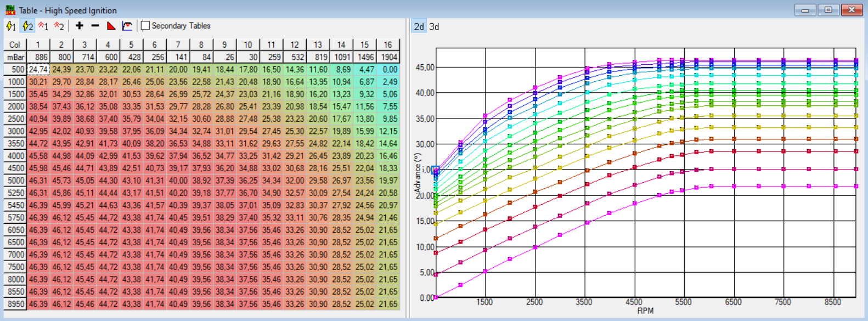This screenshot has height=321, width=868.
Task: Click the cell with value 24,74
Action: [x=38, y=70]
